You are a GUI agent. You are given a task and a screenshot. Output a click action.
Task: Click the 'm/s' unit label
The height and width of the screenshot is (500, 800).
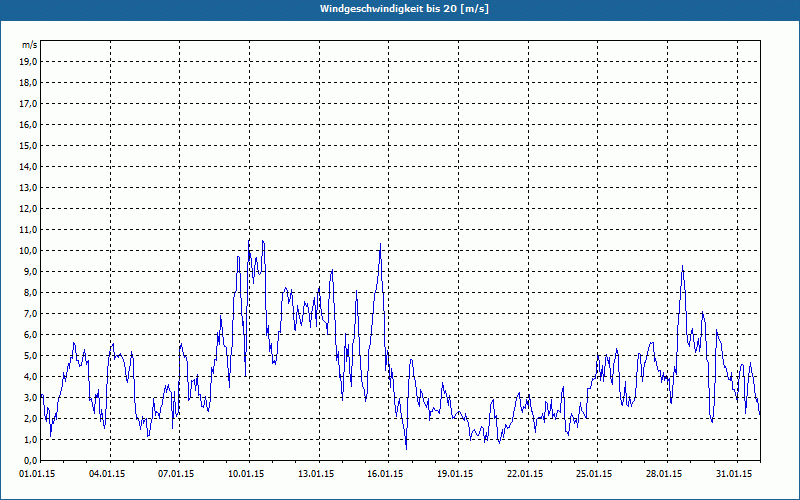click(29, 45)
